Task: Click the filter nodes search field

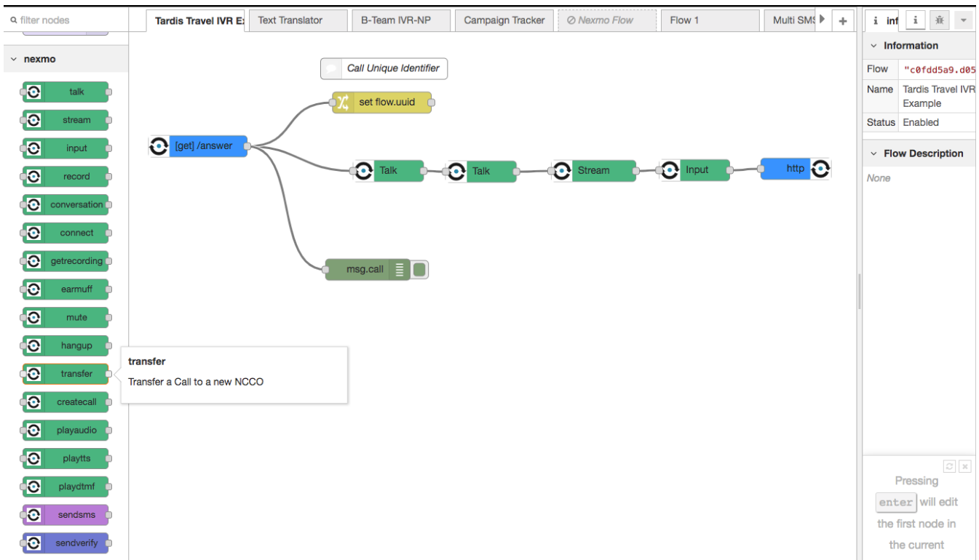Action: (66, 21)
